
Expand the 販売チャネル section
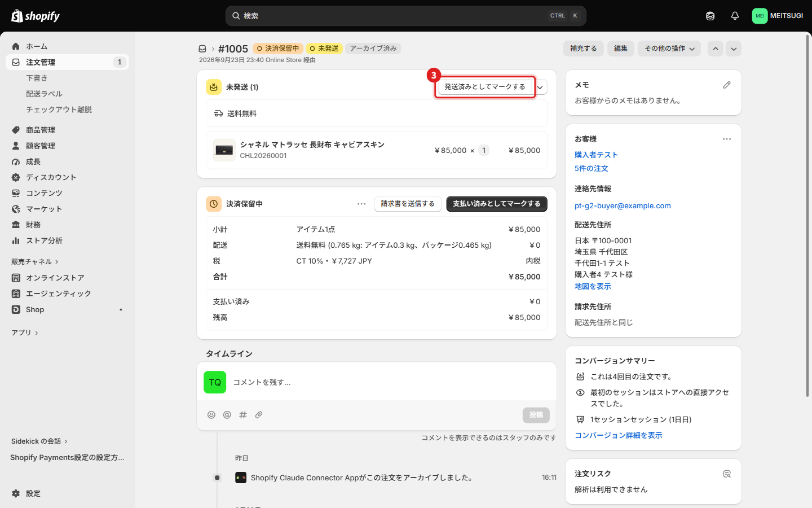click(35, 262)
